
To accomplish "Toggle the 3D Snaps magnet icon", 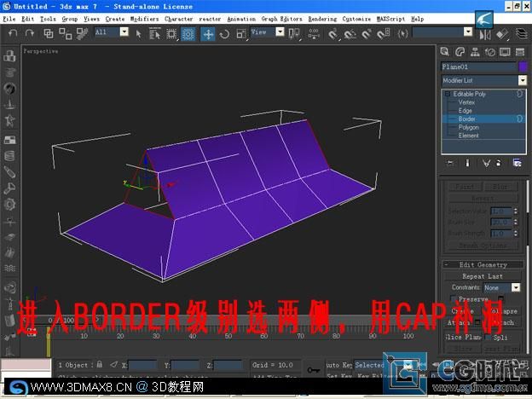I will click(x=333, y=33).
